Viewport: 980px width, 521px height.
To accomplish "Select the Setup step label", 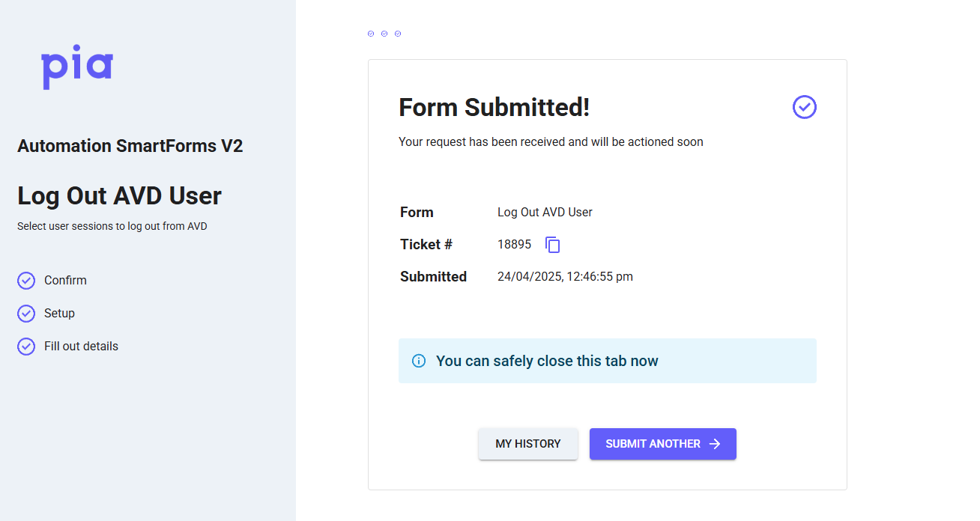I will coord(59,314).
